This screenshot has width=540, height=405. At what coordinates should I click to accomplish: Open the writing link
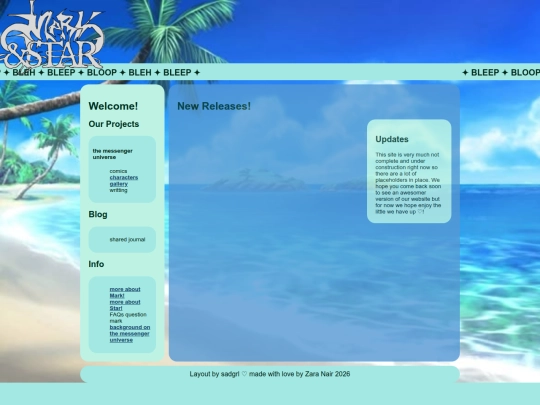118,190
